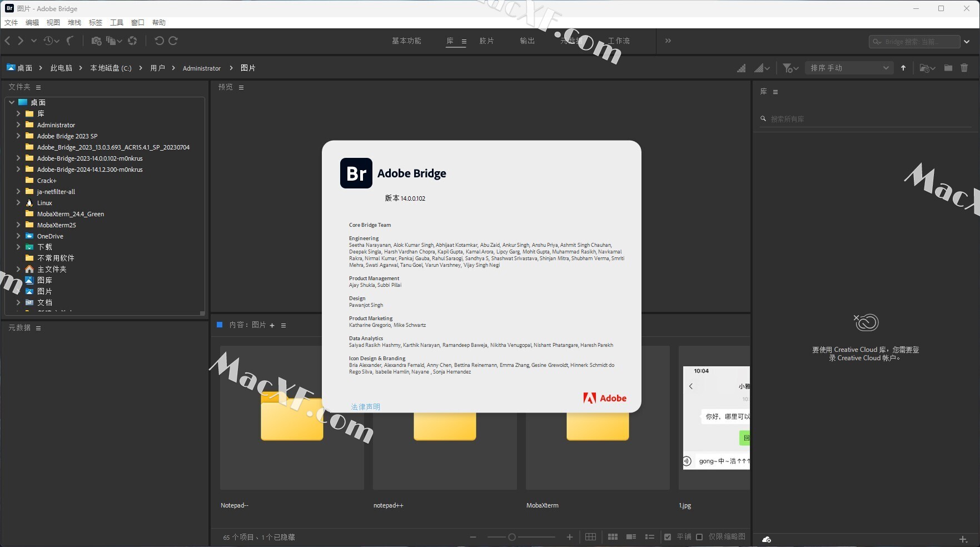The width and height of the screenshot is (980, 547).
Task: Switch to the 胶片 workspace
Action: click(486, 41)
